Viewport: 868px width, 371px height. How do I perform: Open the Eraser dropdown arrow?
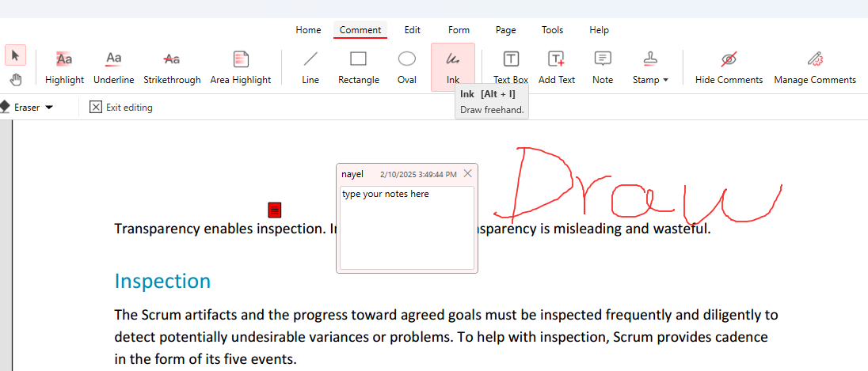click(49, 108)
